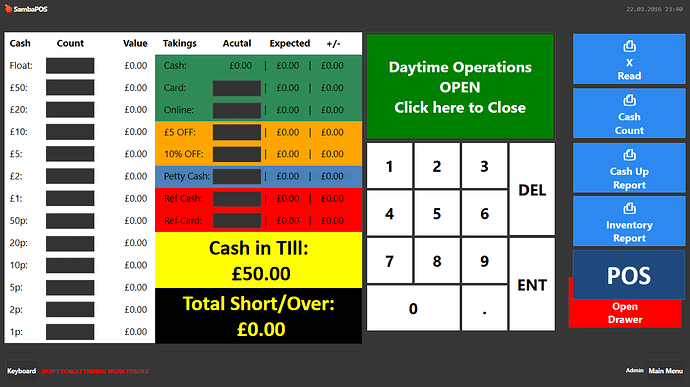
Task: Click the ENT key on keypad
Action: [x=532, y=284]
